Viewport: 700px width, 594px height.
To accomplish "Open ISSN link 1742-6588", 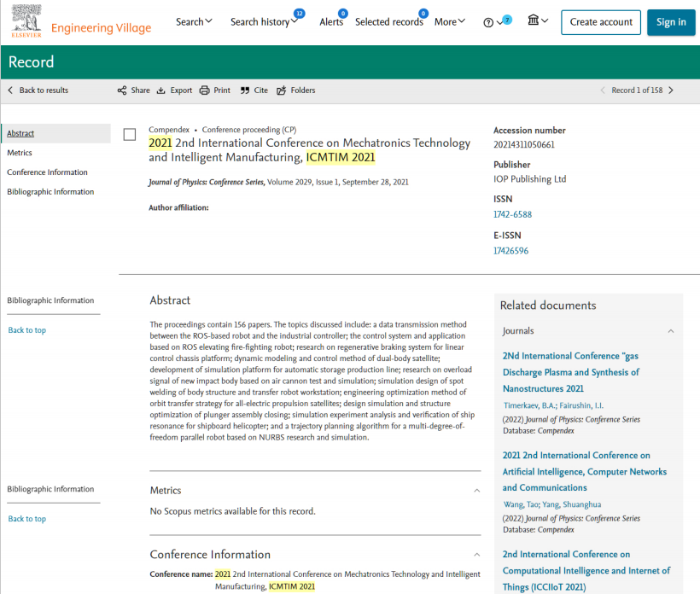I will click(x=512, y=215).
